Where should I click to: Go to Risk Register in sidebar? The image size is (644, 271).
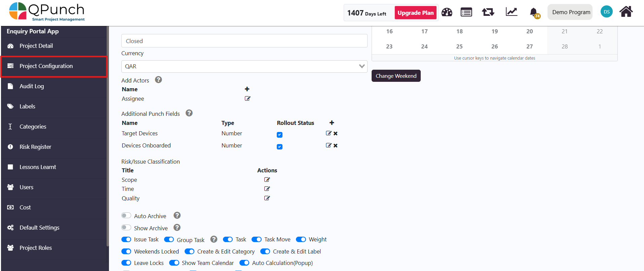point(35,147)
